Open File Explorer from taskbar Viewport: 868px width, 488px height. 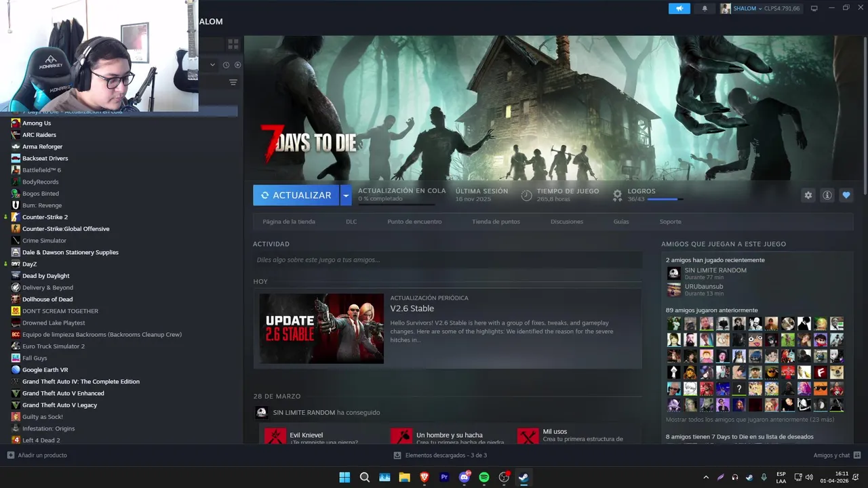pos(405,477)
